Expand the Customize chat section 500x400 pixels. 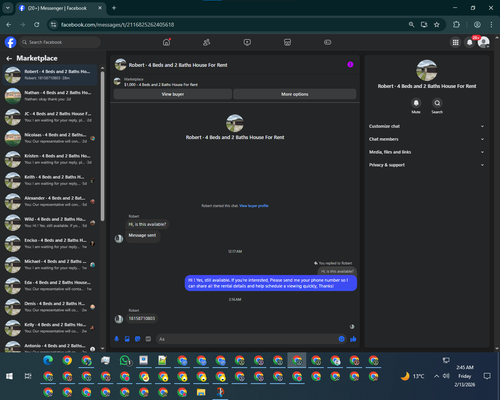[x=427, y=126]
